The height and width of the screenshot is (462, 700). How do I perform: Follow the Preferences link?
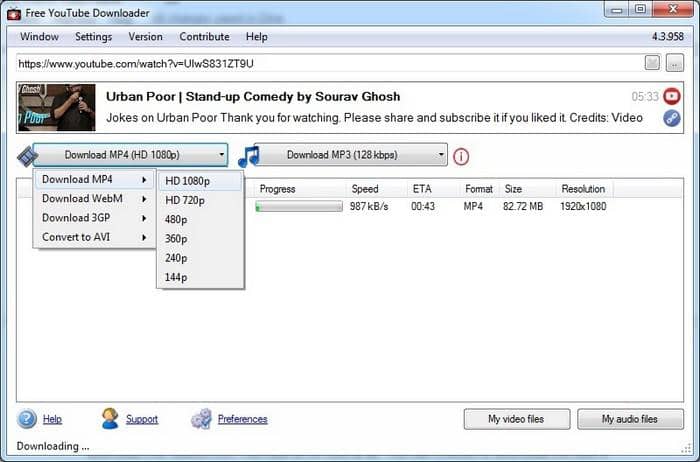(242, 419)
